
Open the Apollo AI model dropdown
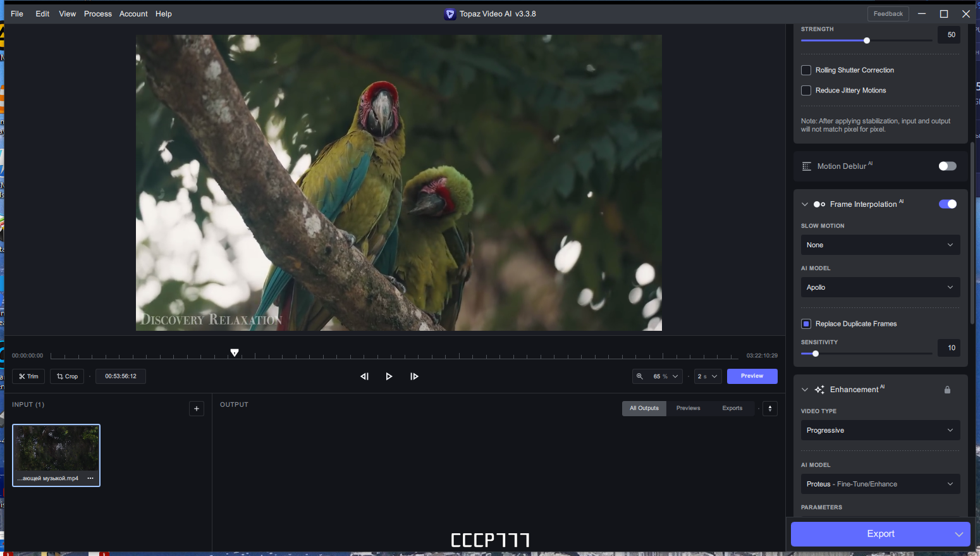(880, 287)
